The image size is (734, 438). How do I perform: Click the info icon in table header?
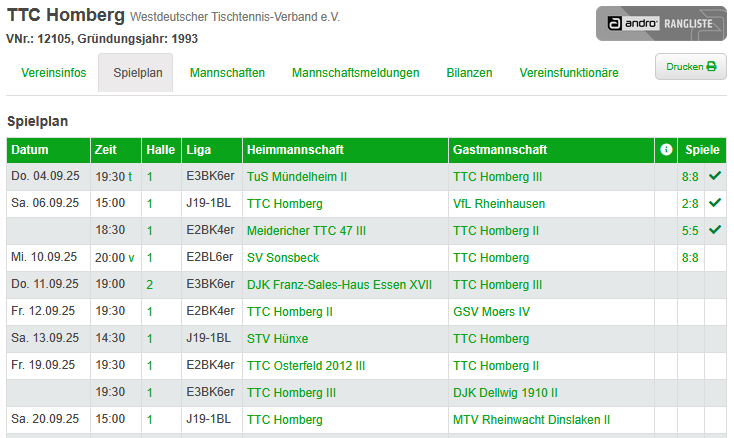pyautogui.click(x=666, y=149)
